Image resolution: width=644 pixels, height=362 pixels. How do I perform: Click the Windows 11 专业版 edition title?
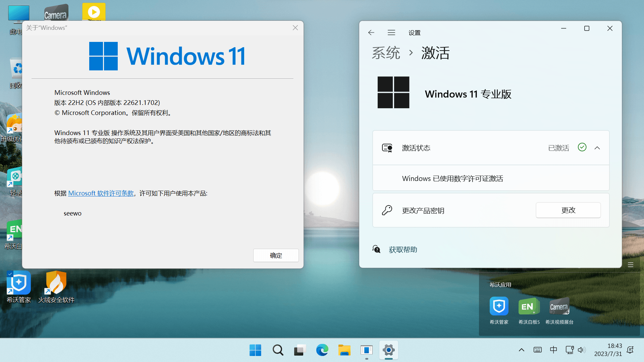(468, 94)
